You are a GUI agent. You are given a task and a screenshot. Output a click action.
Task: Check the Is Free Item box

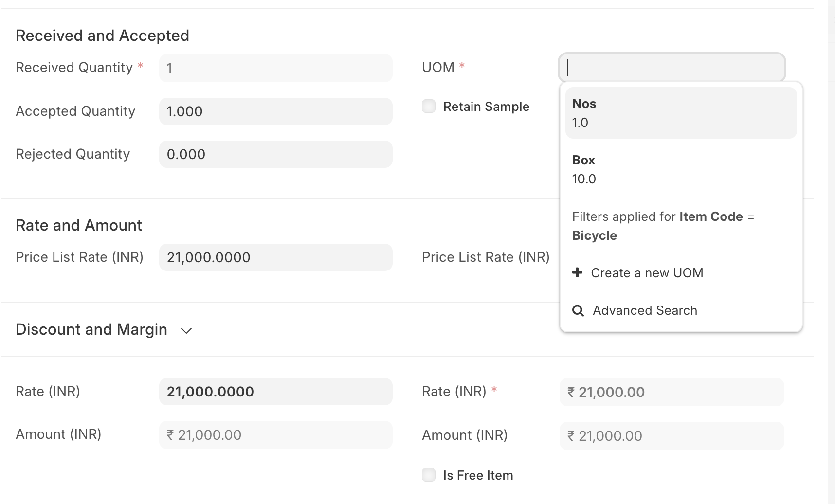pyautogui.click(x=429, y=475)
